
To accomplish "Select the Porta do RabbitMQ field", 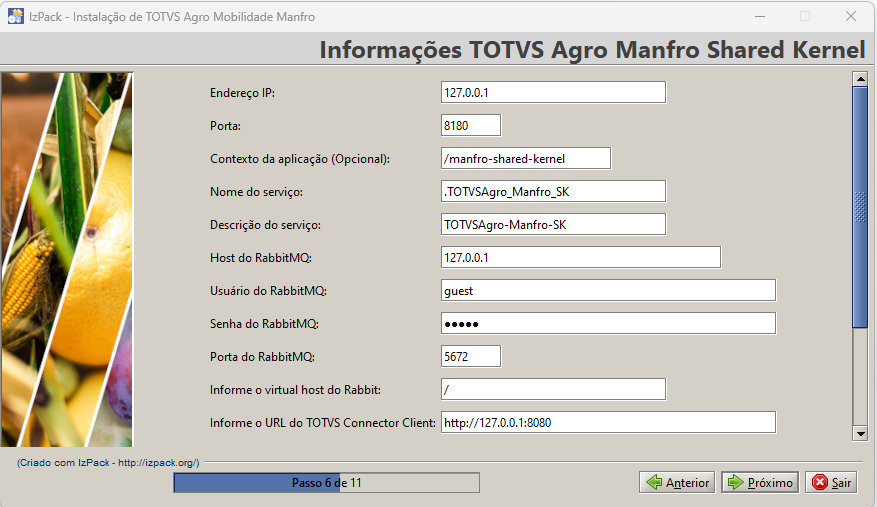I will click(x=470, y=356).
